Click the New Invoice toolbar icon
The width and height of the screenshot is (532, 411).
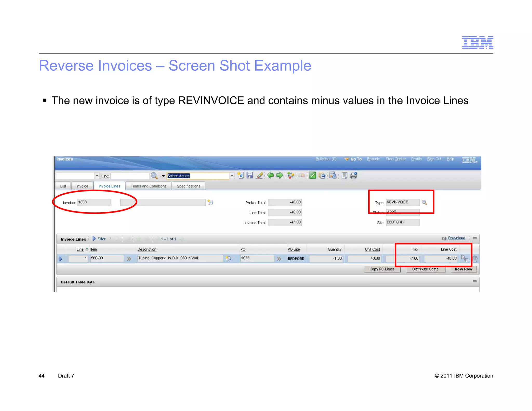[x=241, y=175]
